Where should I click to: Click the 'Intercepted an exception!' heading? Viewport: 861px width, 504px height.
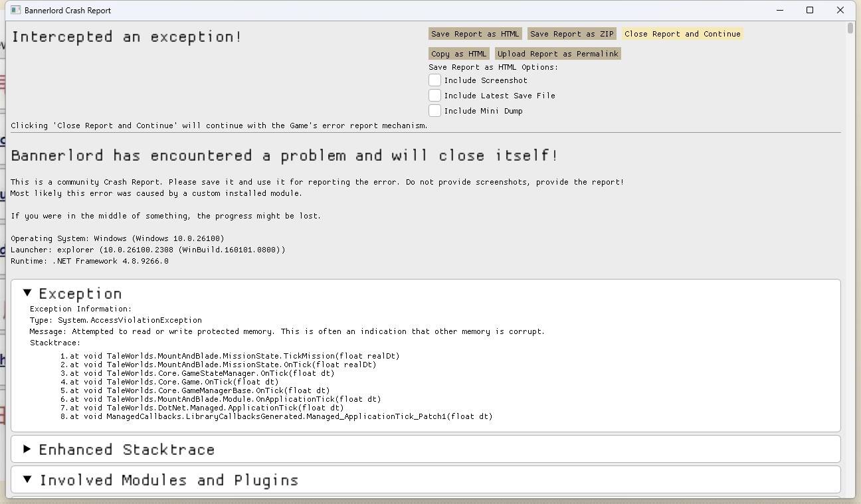tap(126, 37)
